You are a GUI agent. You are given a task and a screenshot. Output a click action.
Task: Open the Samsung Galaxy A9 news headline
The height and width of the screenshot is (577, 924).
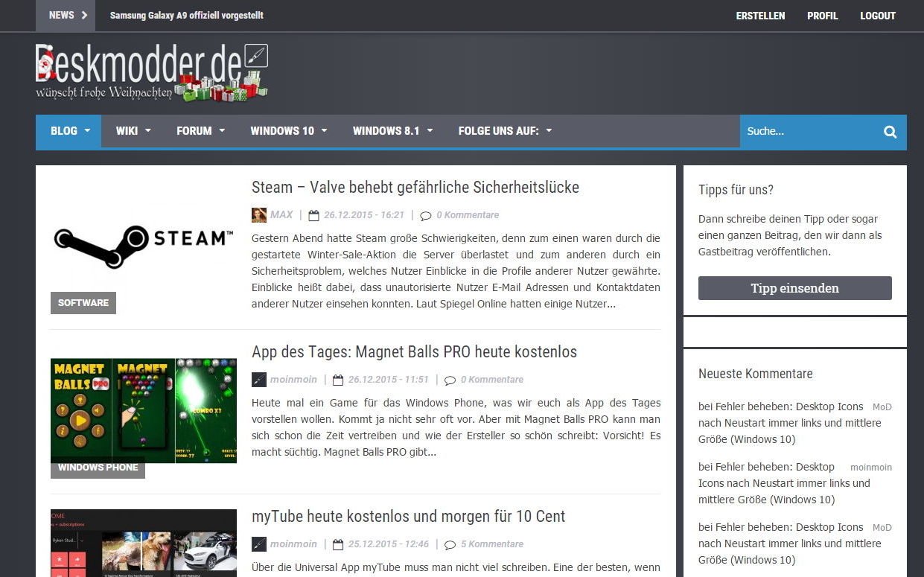(186, 16)
